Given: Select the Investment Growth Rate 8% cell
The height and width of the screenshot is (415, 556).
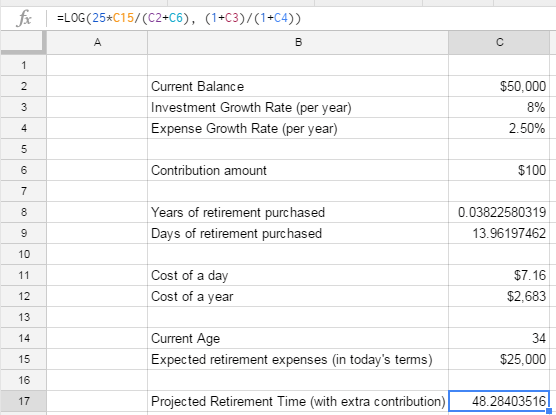Looking at the screenshot, I should point(499,107).
